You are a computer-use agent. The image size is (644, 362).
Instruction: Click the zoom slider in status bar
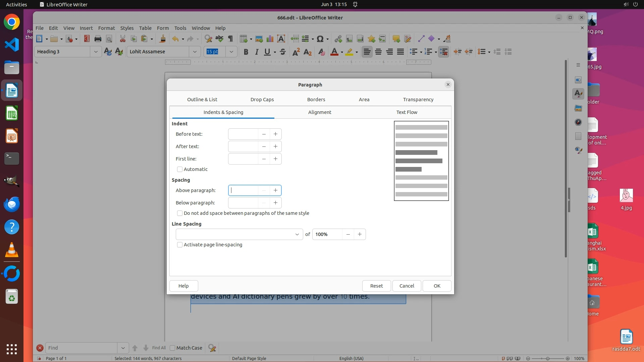[x=547, y=358]
